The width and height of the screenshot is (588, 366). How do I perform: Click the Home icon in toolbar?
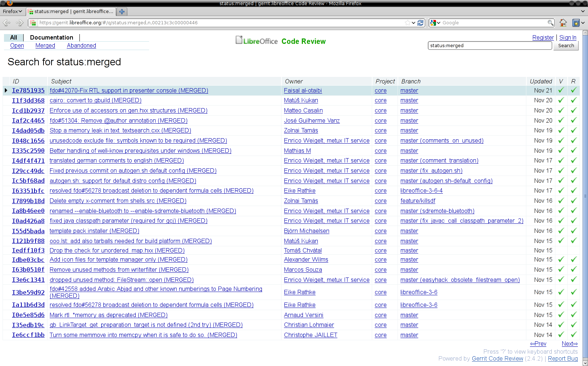pos(563,23)
